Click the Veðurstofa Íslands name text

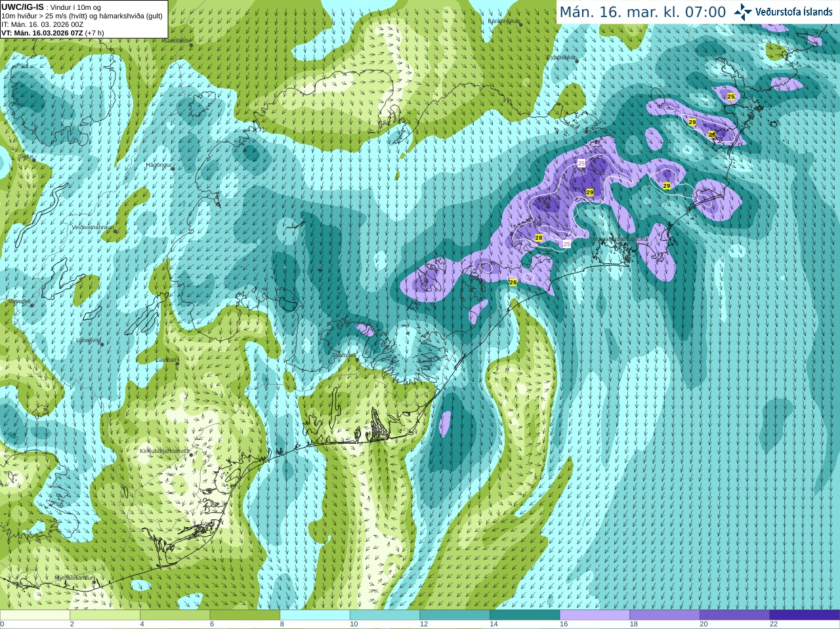click(x=794, y=12)
